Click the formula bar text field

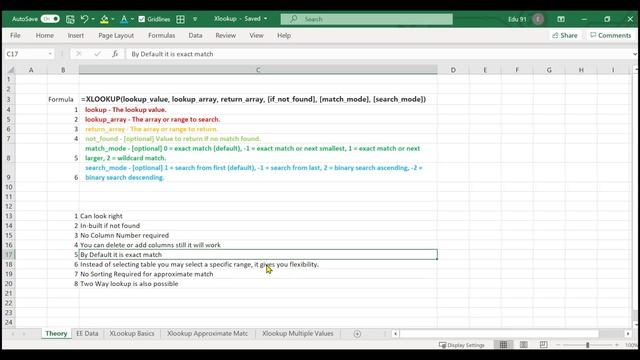coord(379,54)
